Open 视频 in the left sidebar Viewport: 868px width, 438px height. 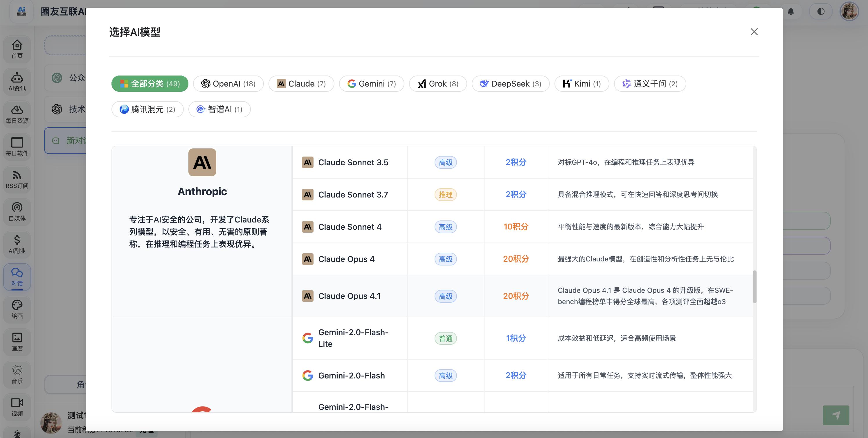(17, 407)
